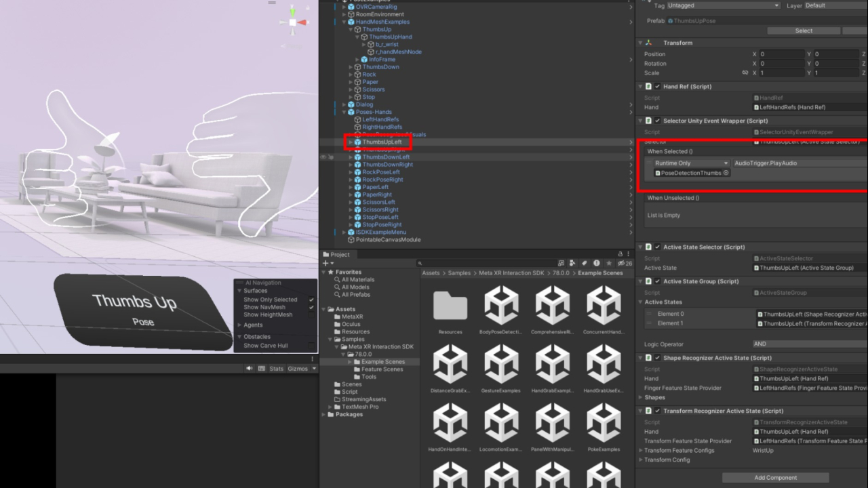Open the Runtime Only dropdown
The width and height of the screenshot is (868, 488).
(692, 163)
